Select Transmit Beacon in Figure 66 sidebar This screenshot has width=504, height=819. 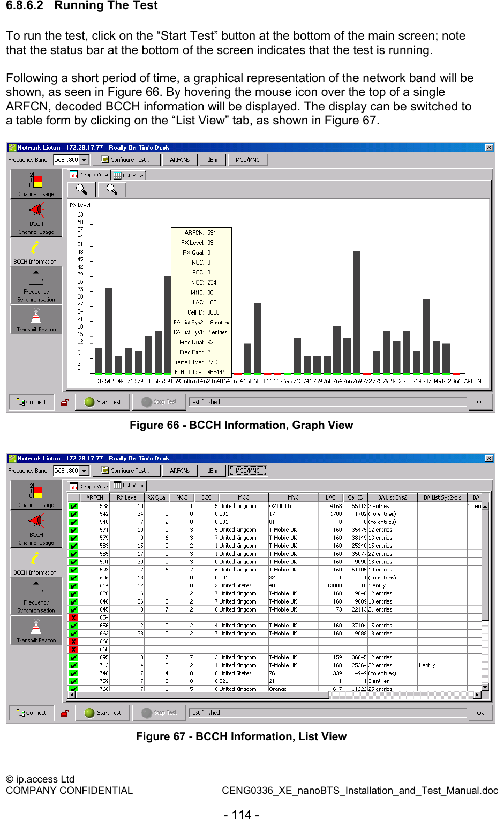tap(36, 320)
